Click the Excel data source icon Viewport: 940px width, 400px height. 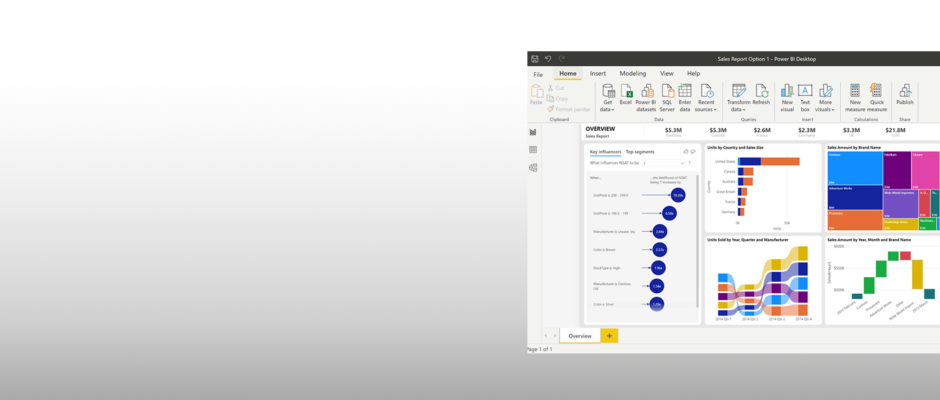click(626, 95)
